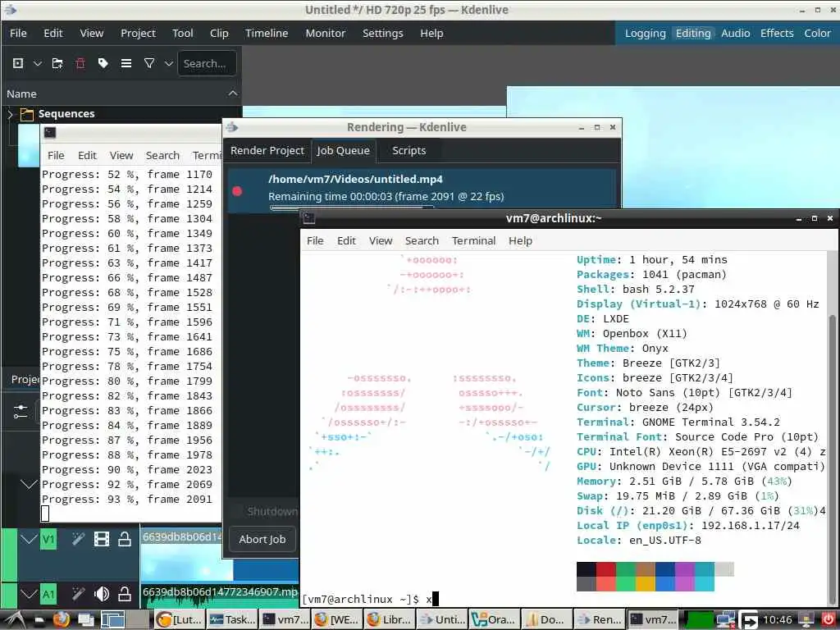Open Kdenlive Project menu
Image resolution: width=840 pixels, height=630 pixels.
138,33
